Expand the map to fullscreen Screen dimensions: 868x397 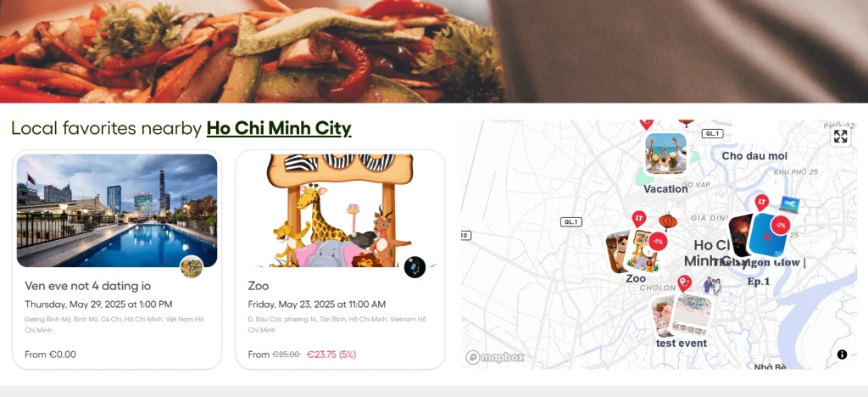(x=840, y=137)
